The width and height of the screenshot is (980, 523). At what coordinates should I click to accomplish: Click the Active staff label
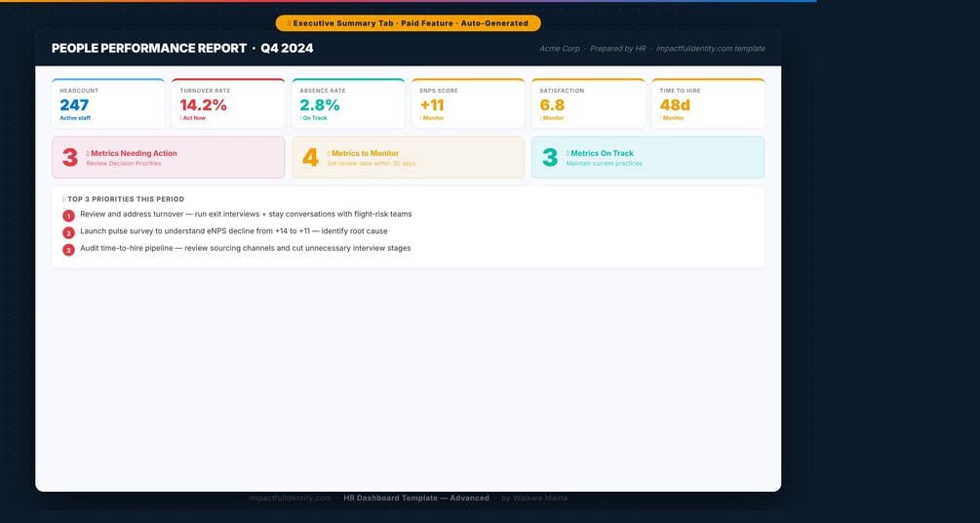75,118
